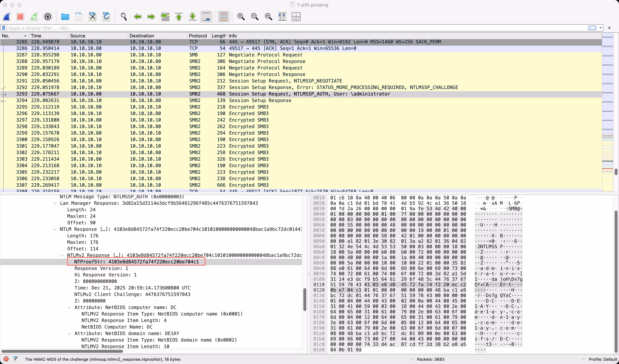Viewport: 619px width, 364px height.
Task: Open capture options gear
Action: pyautogui.click(x=48, y=17)
